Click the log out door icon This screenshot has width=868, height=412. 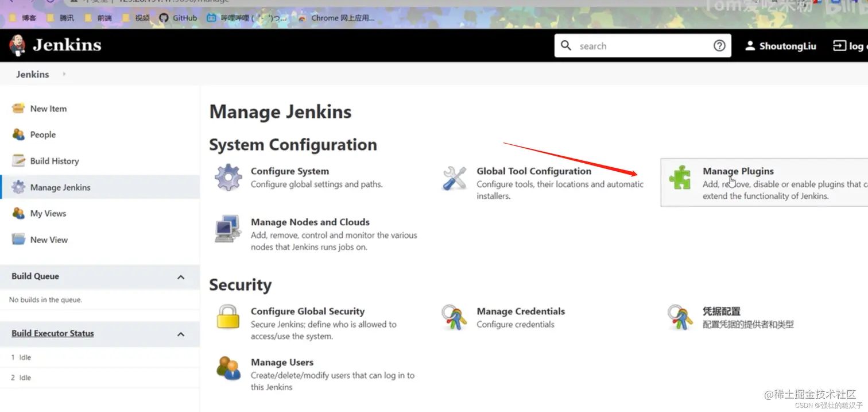tap(839, 46)
